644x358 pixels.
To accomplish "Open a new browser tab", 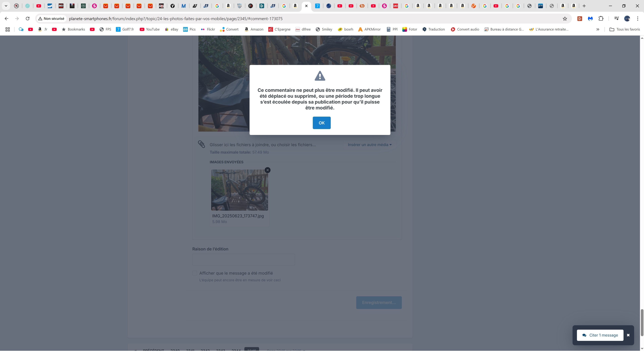I will coord(584,6).
